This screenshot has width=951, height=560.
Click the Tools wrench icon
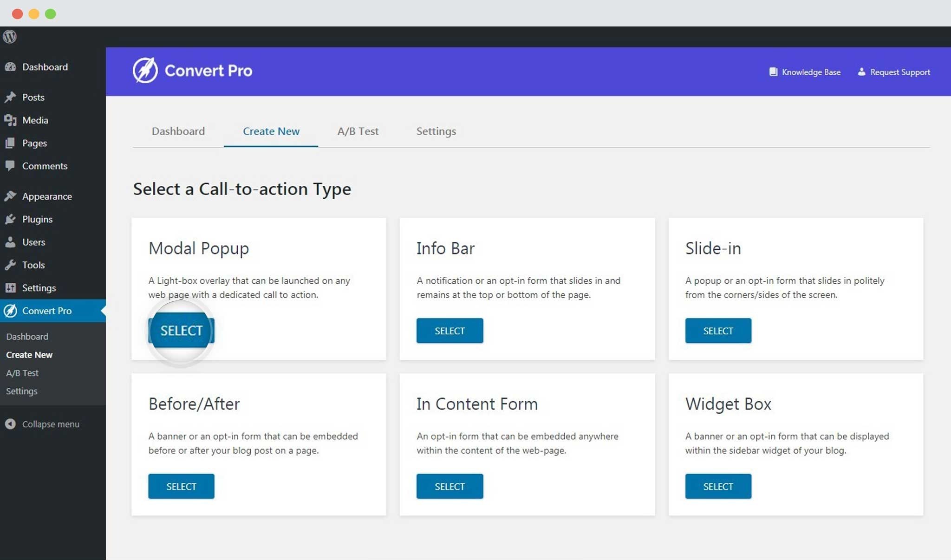point(10,265)
